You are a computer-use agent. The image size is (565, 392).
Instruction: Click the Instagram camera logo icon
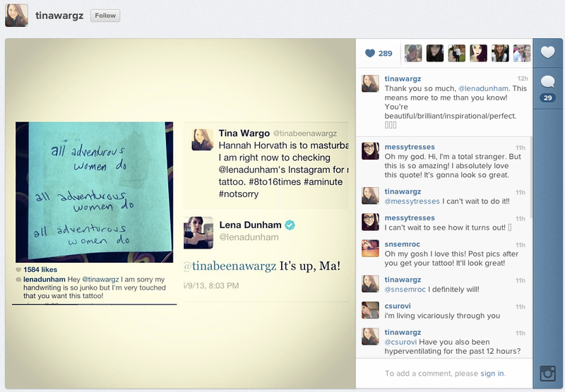point(547,373)
